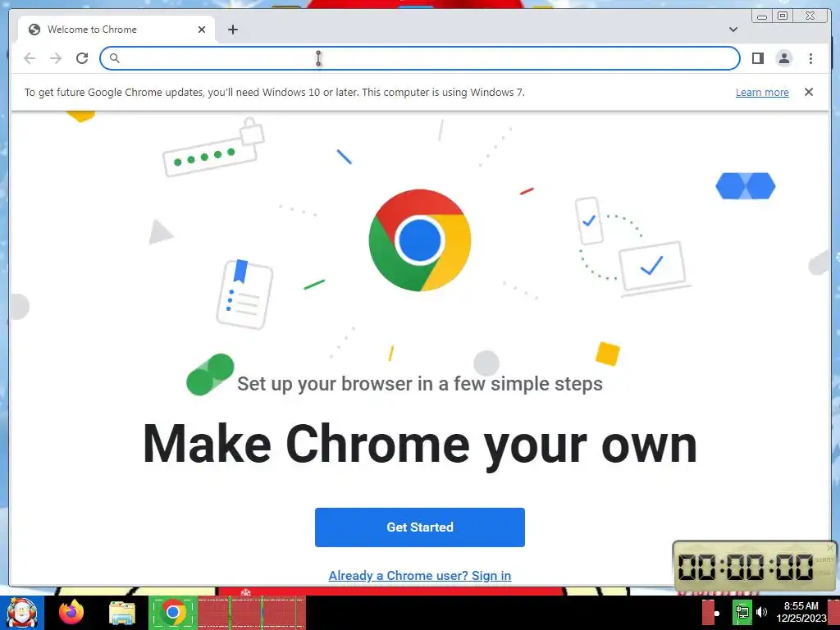Restore down the Chrome window
Image resolution: width=840 pixels, height=630 pixels.
(x=782, y=16)
